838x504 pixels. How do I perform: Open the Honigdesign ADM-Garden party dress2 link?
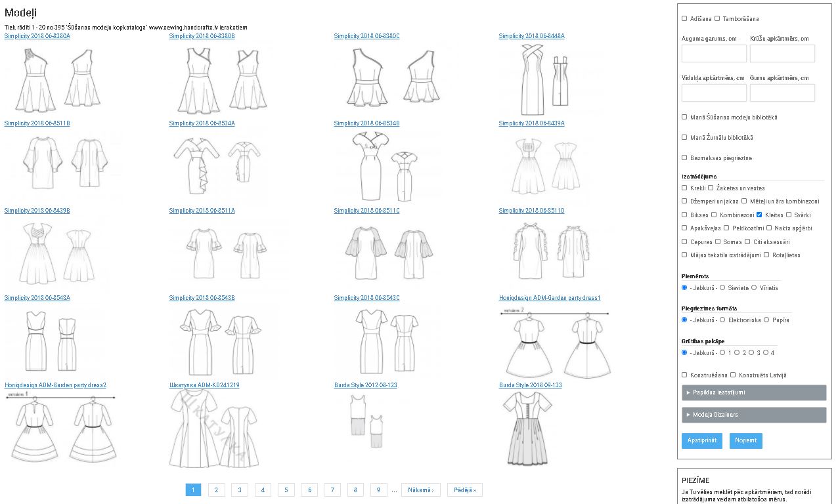click(x=55, y=385)
